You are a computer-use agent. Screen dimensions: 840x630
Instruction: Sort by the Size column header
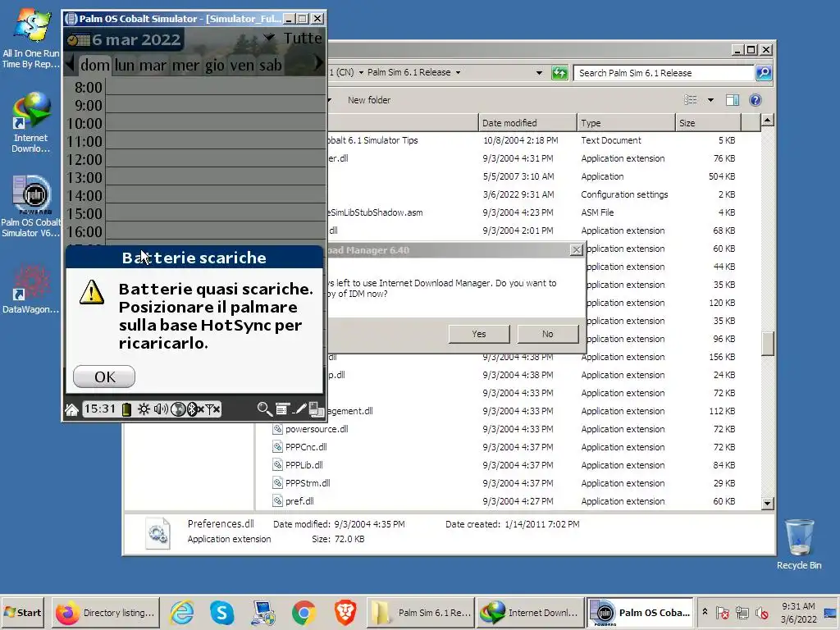tap(708, 123)
